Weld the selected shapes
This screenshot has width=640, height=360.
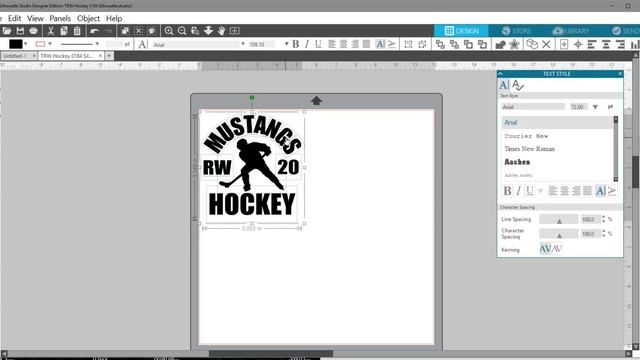[x=500, y=44]
